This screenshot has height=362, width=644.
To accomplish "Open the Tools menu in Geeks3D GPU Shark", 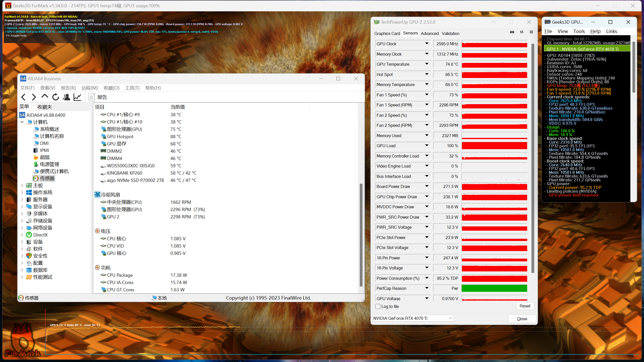I will (x=579, y=31).
